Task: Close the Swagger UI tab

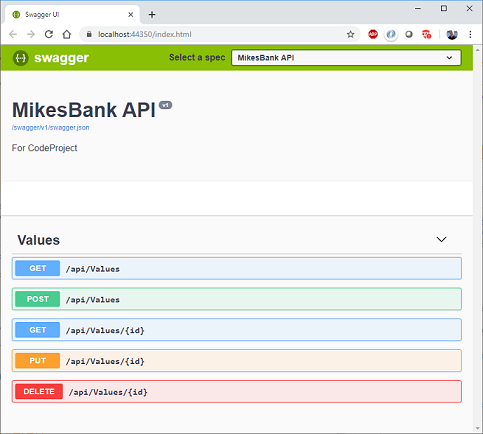Action: point(131,15)
